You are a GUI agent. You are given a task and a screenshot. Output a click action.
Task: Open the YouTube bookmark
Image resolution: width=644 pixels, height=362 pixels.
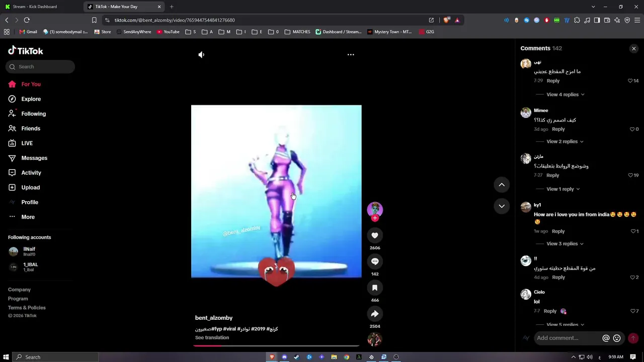coord(168,32)
